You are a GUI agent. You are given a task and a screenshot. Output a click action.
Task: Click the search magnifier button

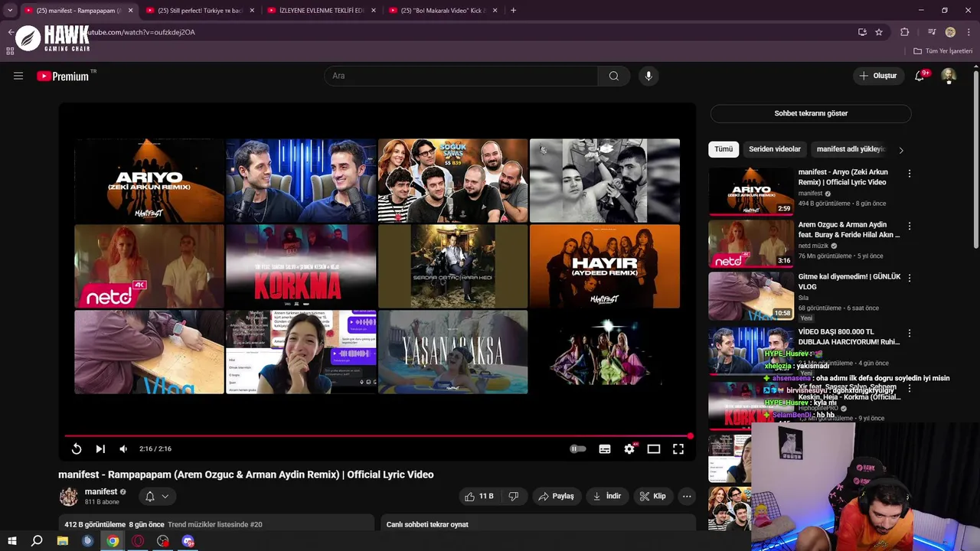click(614, 76)
